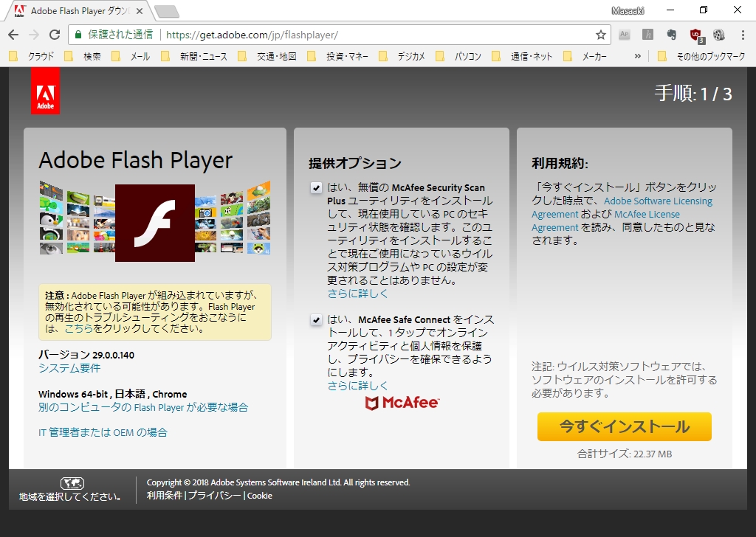The width and height of the screenshot is (756, 537).
Task: Reload the page with the refresh icon
Action: 55,35
